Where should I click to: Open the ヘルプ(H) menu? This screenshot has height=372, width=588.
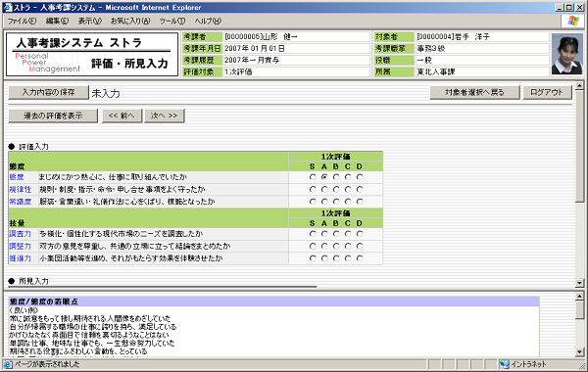click(x=208, y=21)
